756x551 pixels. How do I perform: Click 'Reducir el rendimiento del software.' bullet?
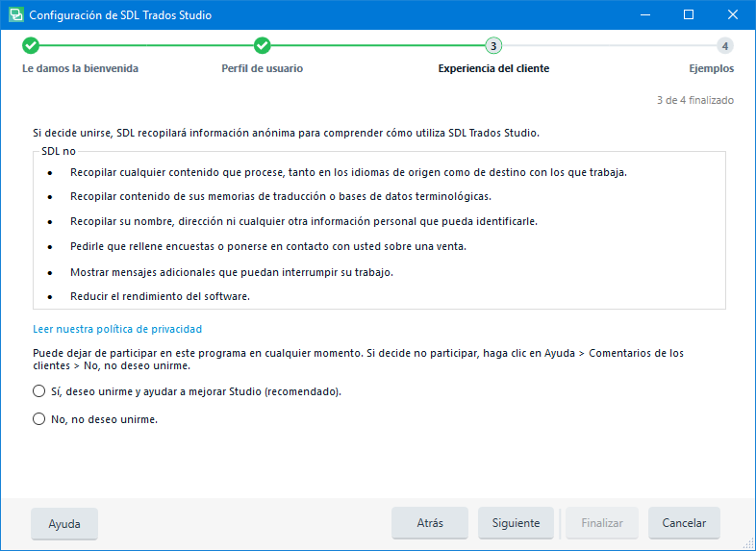click(160, 296)
